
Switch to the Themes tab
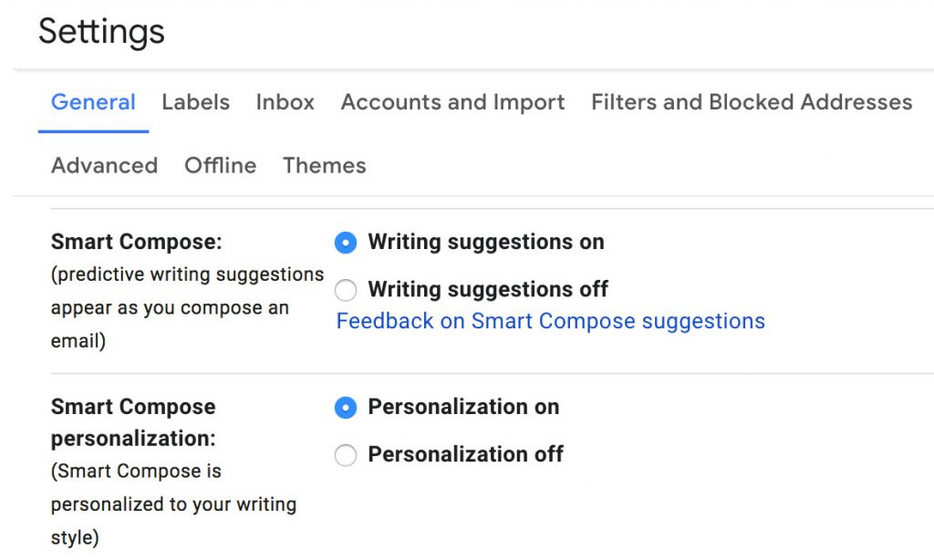[x=324, y=165]
